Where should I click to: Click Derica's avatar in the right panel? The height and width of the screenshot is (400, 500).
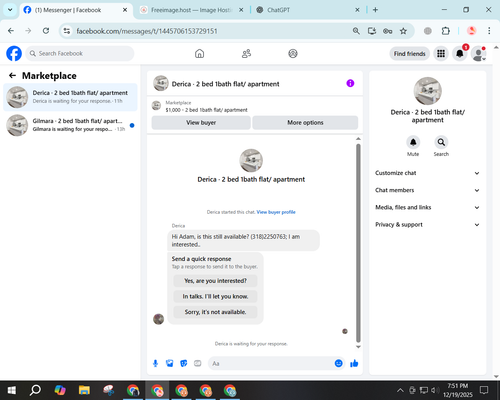(428, 91)
